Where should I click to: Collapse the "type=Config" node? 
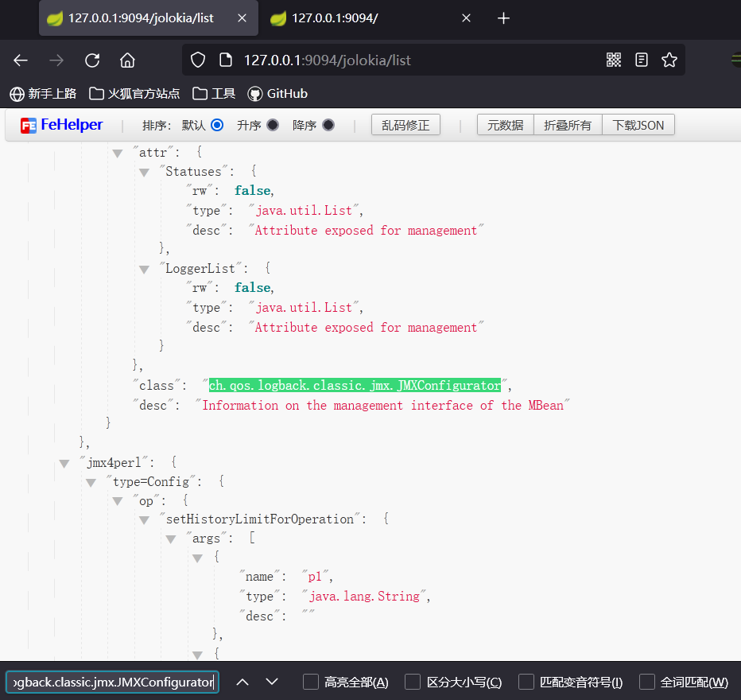click(x=91, y=483)
